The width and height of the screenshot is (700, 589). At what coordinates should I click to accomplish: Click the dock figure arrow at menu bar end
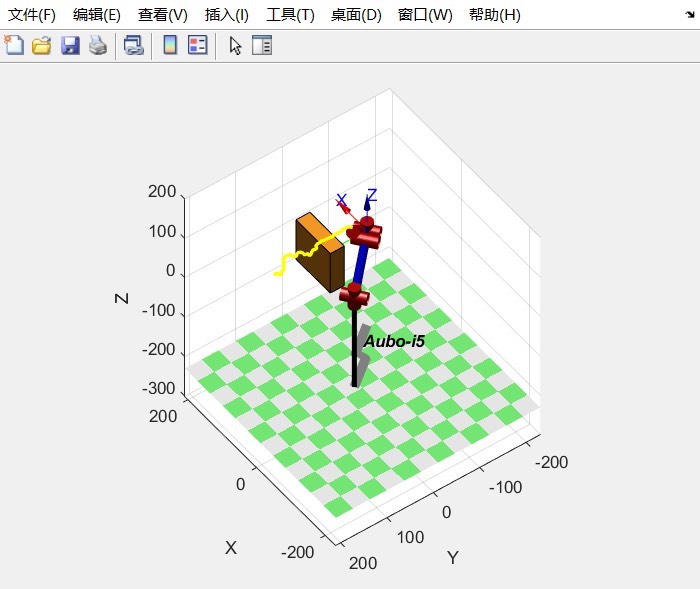click(690, 15)
